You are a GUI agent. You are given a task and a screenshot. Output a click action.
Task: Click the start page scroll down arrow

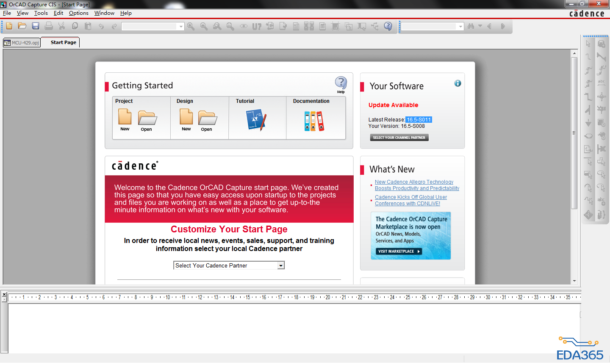tap(574, 281)
